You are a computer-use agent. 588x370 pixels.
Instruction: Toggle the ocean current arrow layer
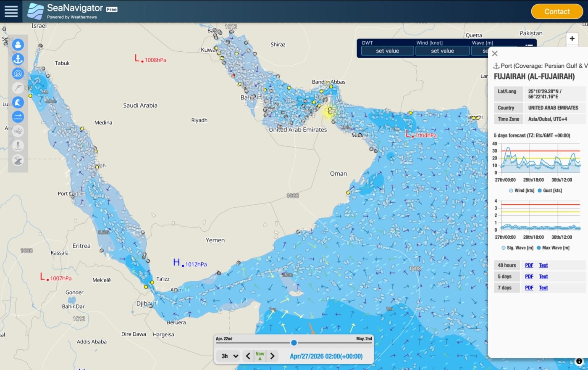click(18, 116)
